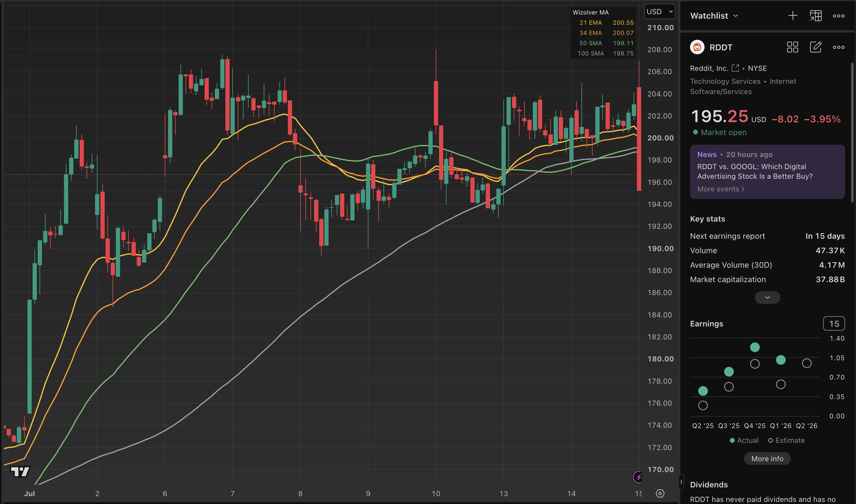Click the right panel vertical scrollbar

pyautogui.click(x=852, y=132)
